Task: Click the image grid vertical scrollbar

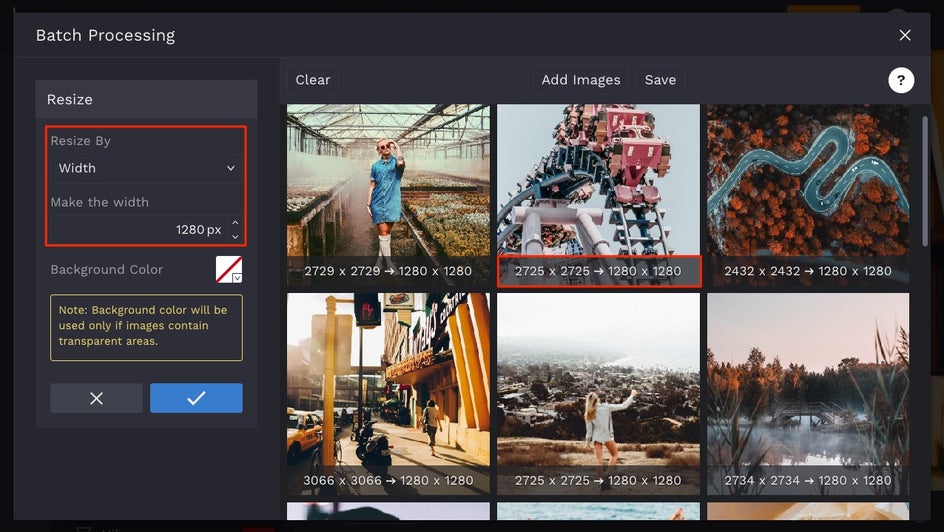Action: coord(925,181)
